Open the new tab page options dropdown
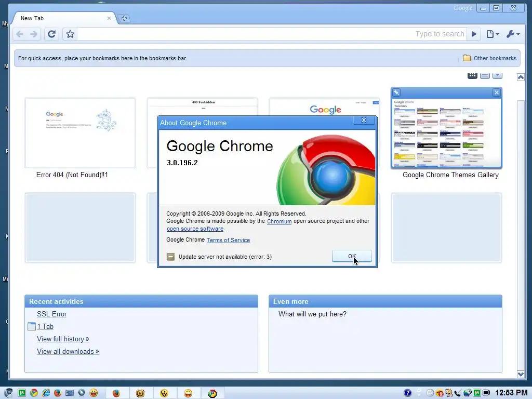The height and width of the screenshot is (399, 532). tap(497, 75)
